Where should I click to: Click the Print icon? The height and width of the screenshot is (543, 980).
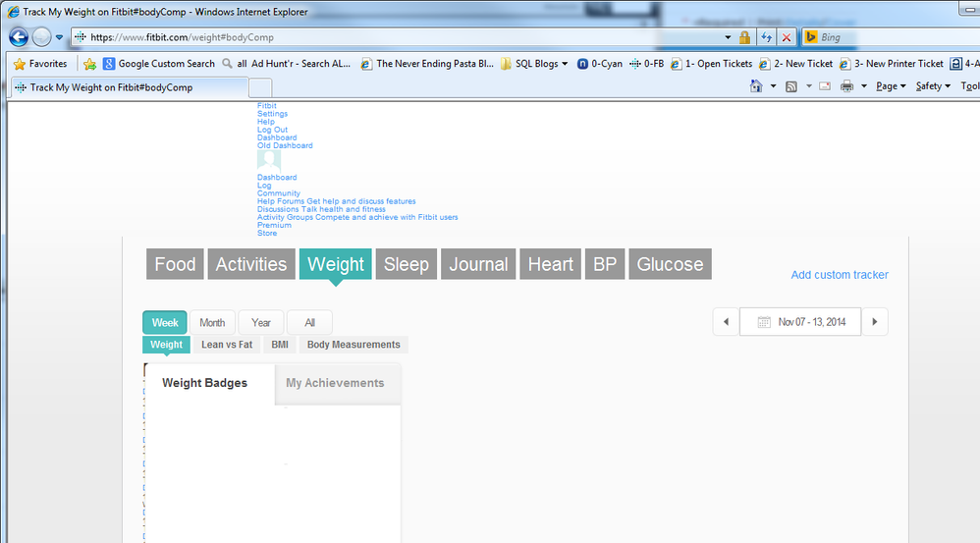pos(846,86)
